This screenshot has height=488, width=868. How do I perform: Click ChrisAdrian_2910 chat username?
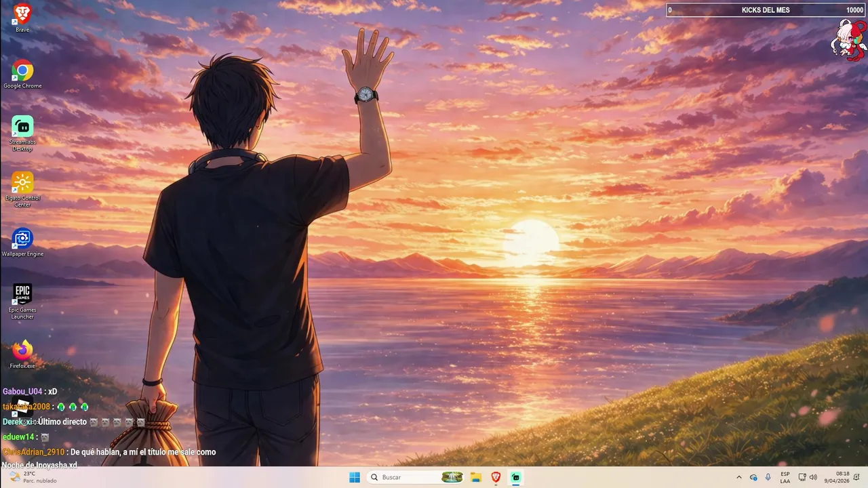click(33, 452)
